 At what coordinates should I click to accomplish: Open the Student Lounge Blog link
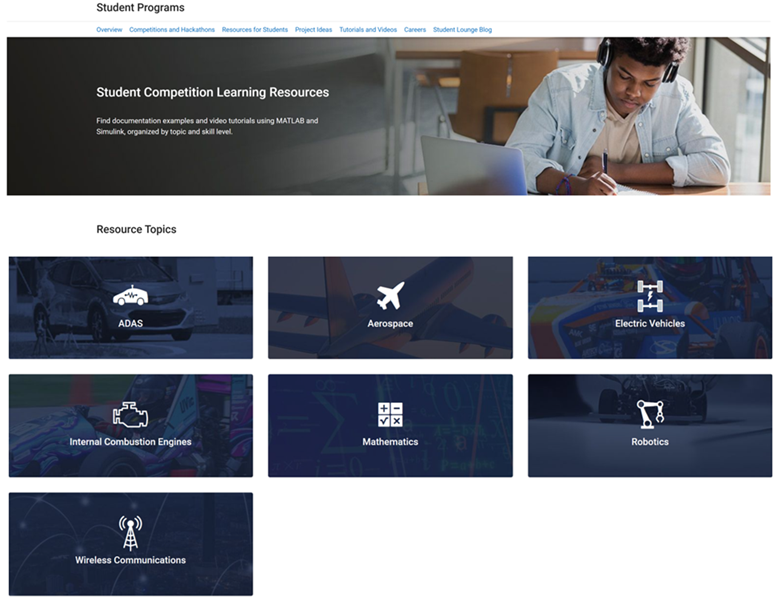coord(462,30)
